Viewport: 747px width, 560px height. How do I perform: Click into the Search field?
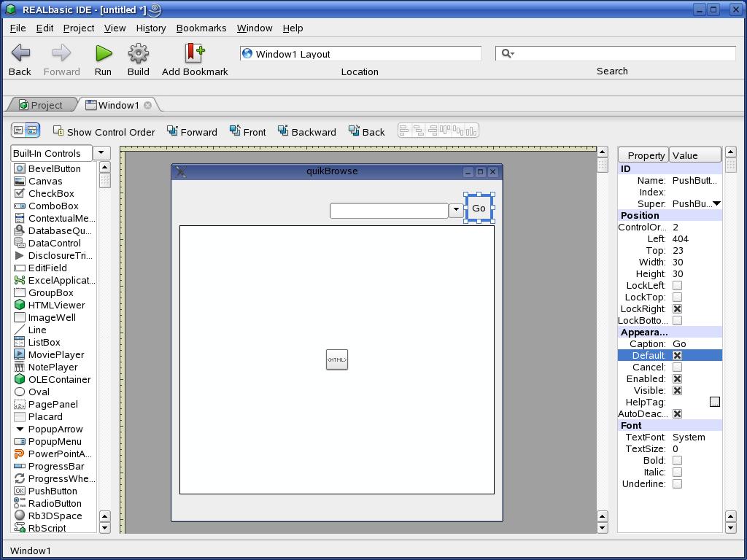coord(616,53)
